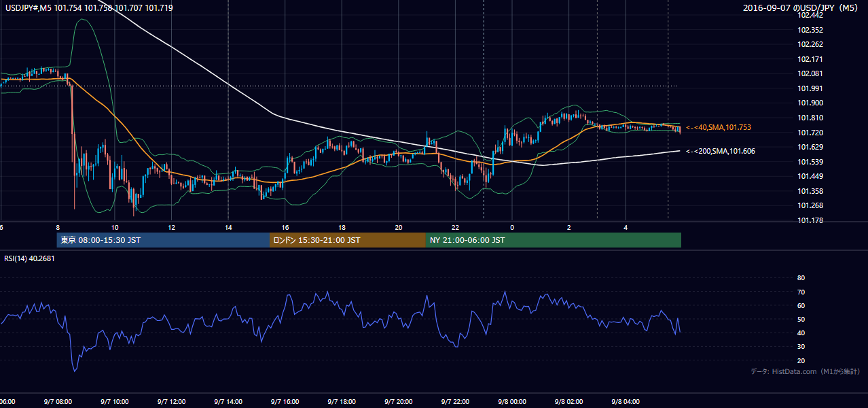Viewport: 868px width, 408px height.
Task: Click hour tick 20 under price chart
Action: 399,227
